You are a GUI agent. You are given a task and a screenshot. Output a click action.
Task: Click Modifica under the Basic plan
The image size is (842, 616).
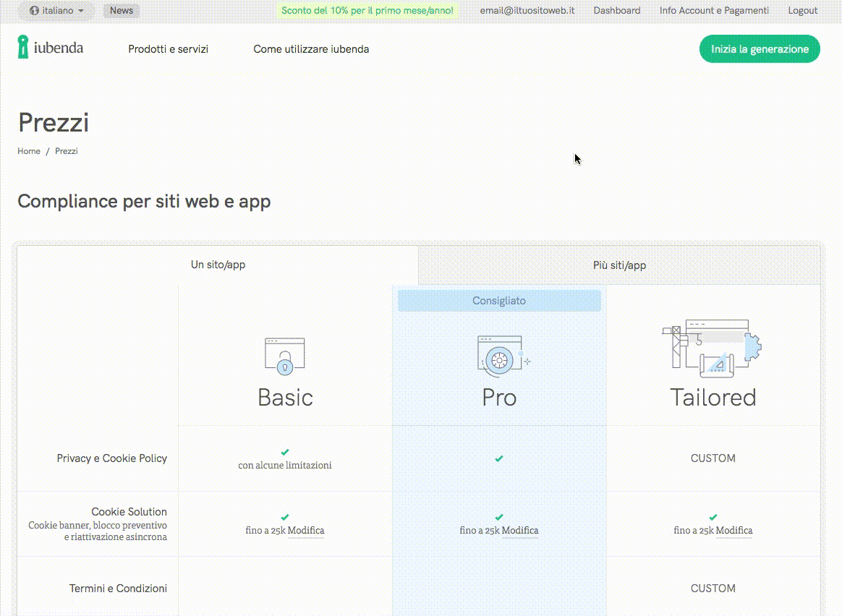click(306, 531)
